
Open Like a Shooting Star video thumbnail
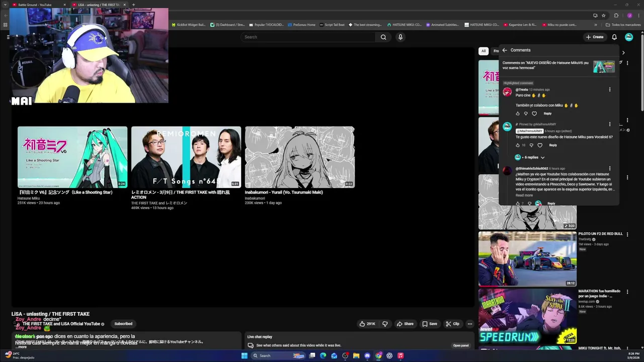(72, 157)
